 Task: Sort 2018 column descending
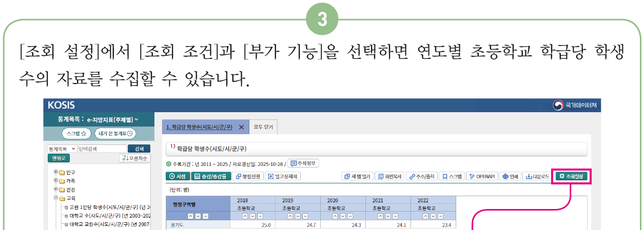(x=252, y=216)
